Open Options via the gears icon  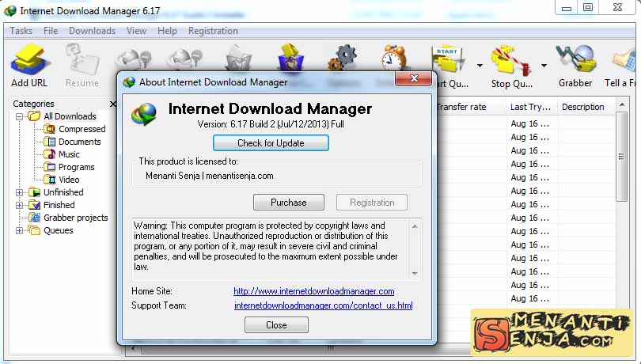point(343,57)
